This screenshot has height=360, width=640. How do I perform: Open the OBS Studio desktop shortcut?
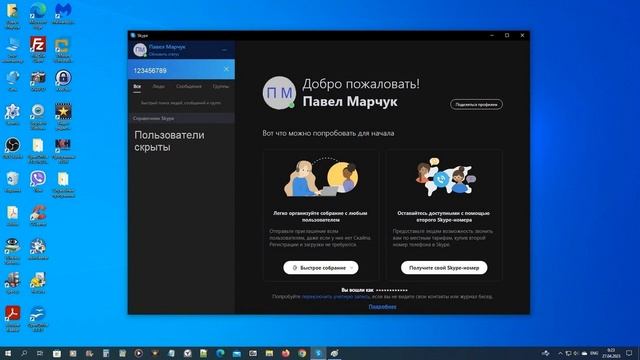[12, 148]
